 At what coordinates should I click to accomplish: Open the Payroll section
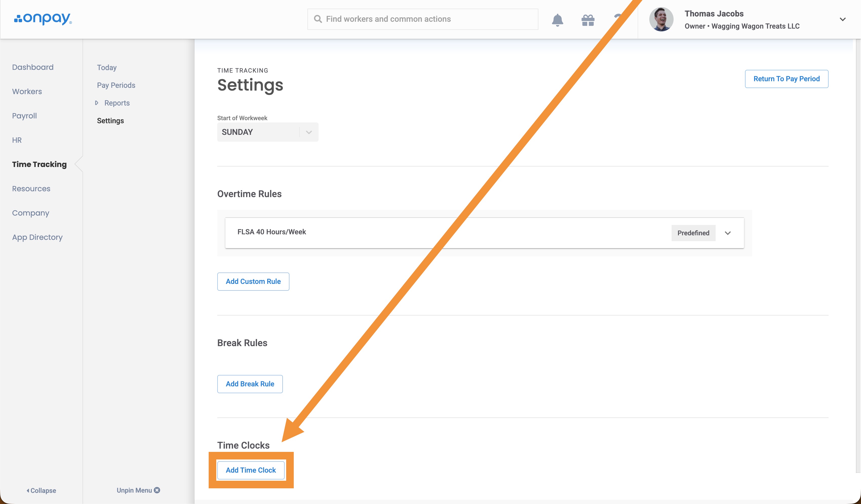click(x=24, y=116)
